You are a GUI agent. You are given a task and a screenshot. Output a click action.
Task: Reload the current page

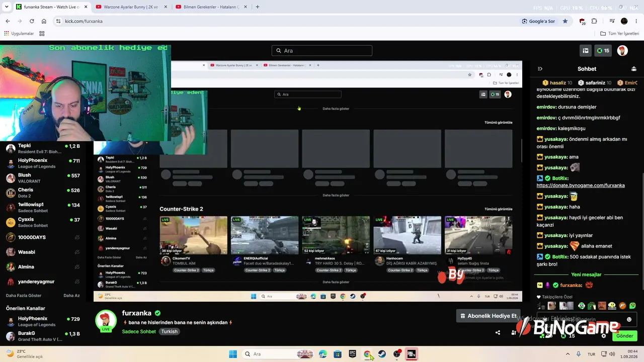[32, 21]
